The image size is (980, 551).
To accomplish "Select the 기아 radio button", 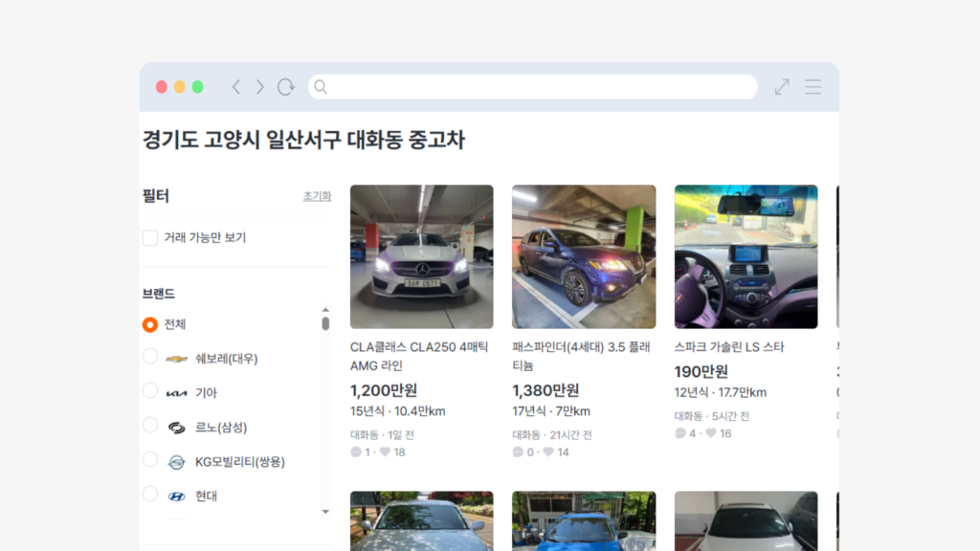I will click(150, 390).
